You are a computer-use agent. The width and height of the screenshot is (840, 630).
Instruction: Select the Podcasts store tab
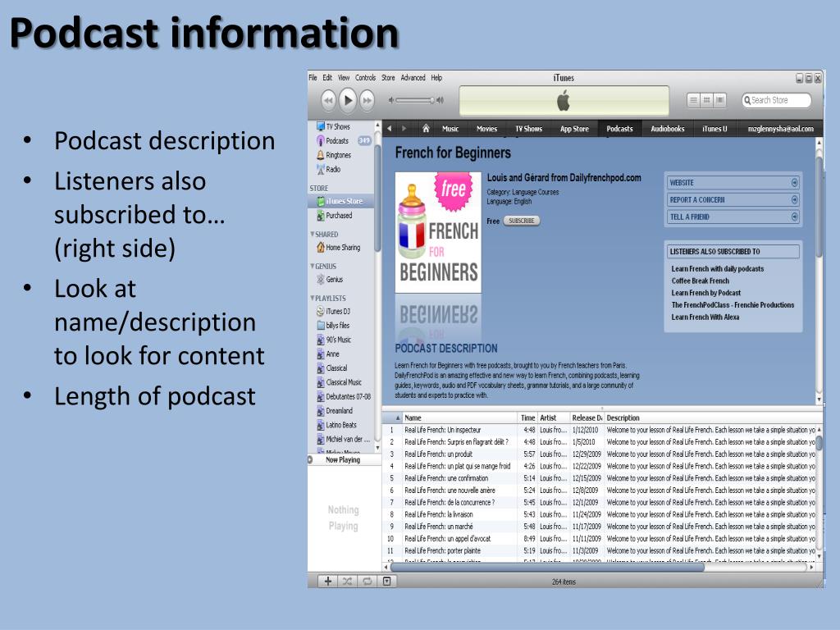619,129
